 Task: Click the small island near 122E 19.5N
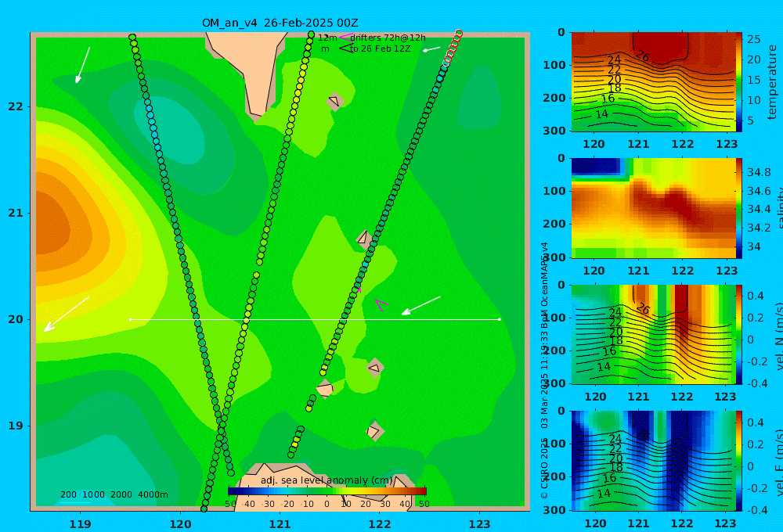coord(374,368)
